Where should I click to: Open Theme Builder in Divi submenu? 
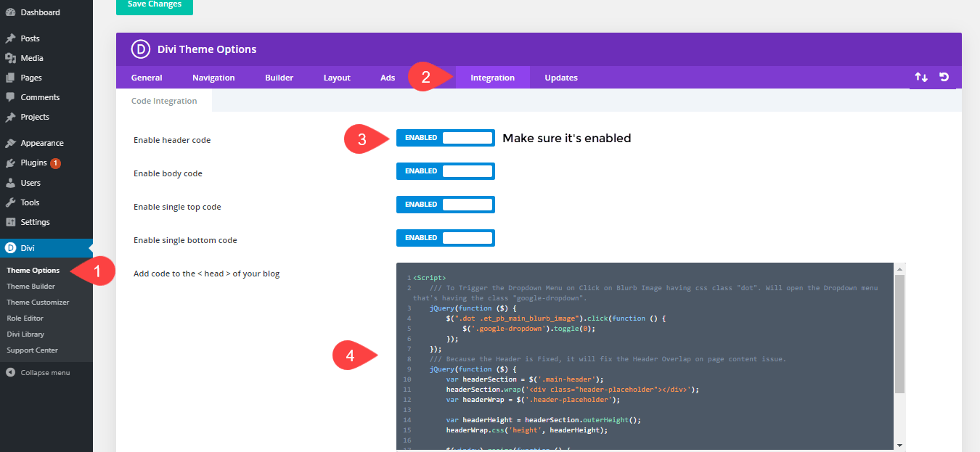[30, 287]
